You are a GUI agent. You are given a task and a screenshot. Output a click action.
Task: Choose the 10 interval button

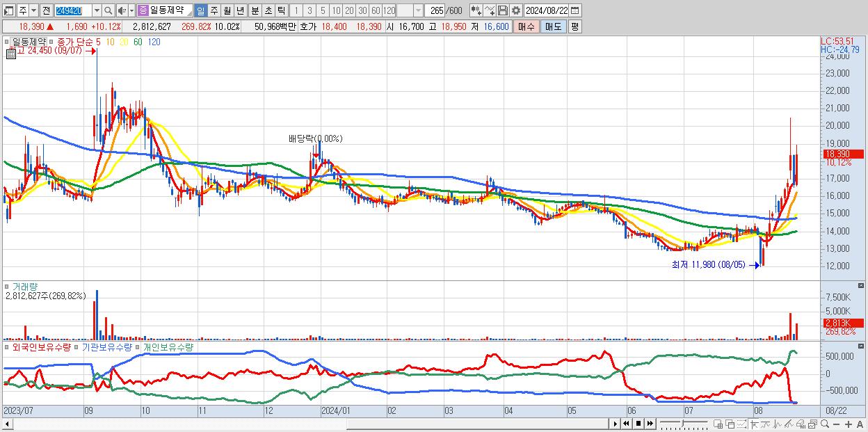pos(336,10)
